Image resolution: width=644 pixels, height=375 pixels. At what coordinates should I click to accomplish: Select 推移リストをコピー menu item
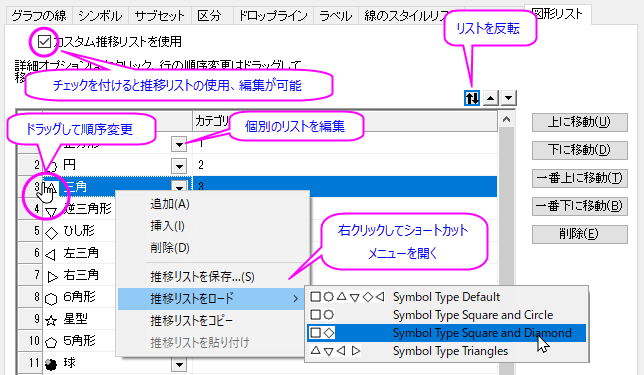[x=191, y=320]
